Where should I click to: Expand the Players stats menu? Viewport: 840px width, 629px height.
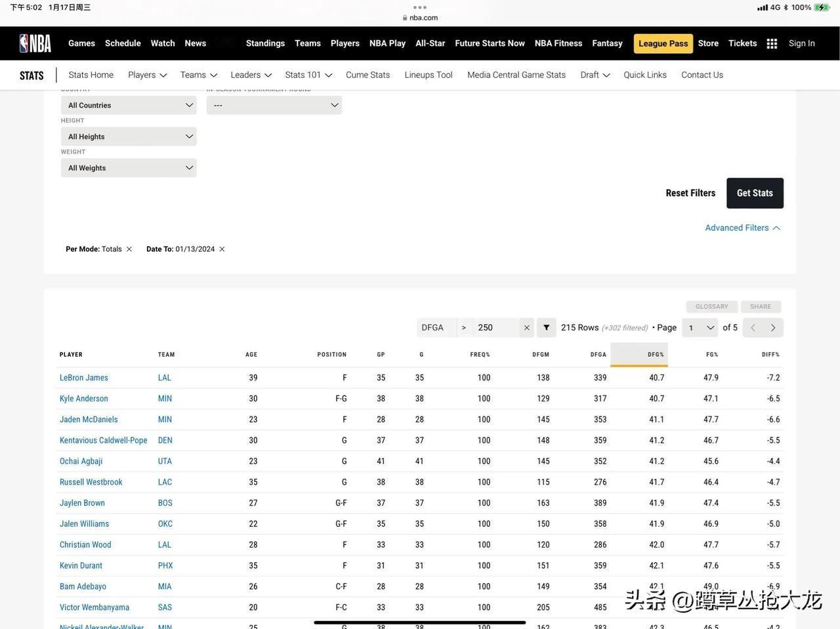point(148,75)
